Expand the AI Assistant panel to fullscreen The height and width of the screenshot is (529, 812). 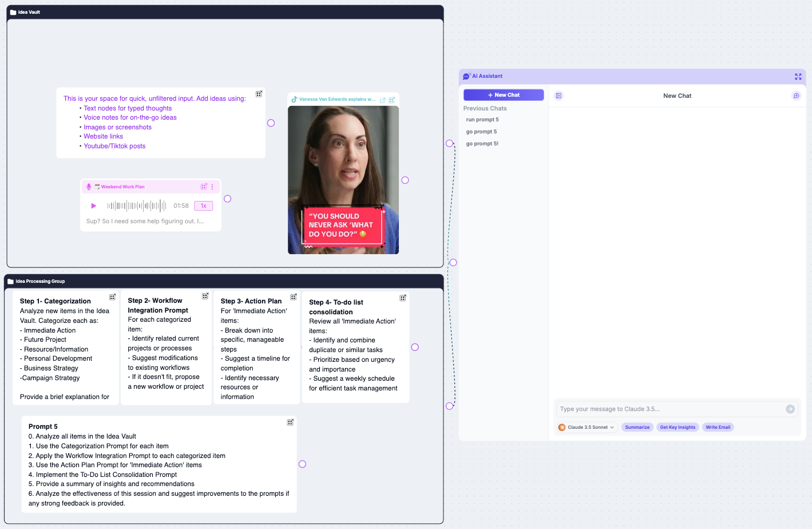click(798, 77)
